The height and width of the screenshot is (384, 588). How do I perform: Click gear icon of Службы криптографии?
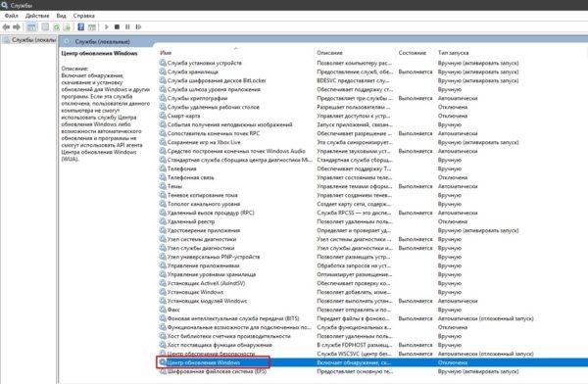coord(163,98)
